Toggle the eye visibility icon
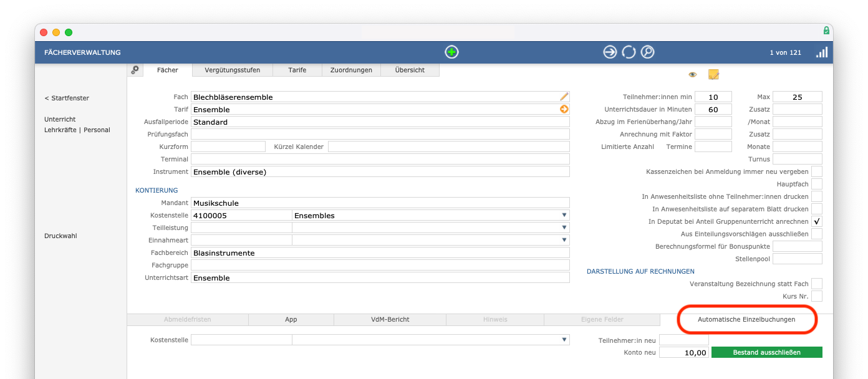The image size is (868, 379). pyautogui.click(x=692, y=75)
